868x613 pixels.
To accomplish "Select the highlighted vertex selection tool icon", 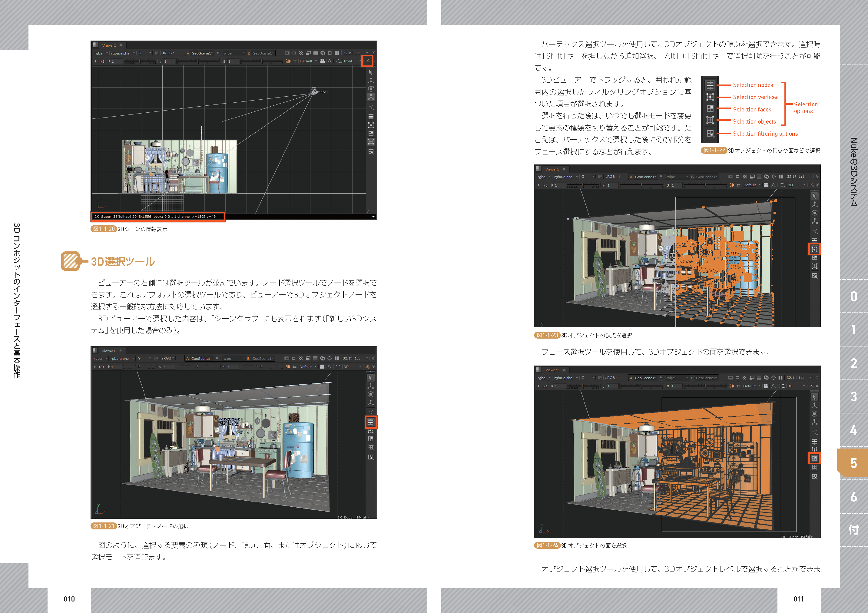I will [x=814, y=249].
